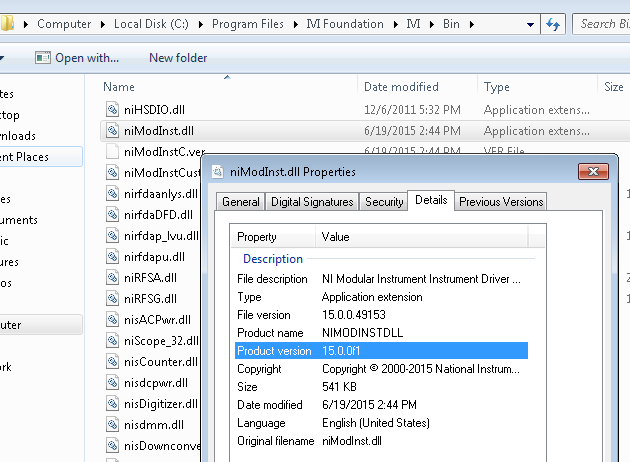Sort files by Date modified column
This screenshot has width=630, height=462.
(417, 87)
